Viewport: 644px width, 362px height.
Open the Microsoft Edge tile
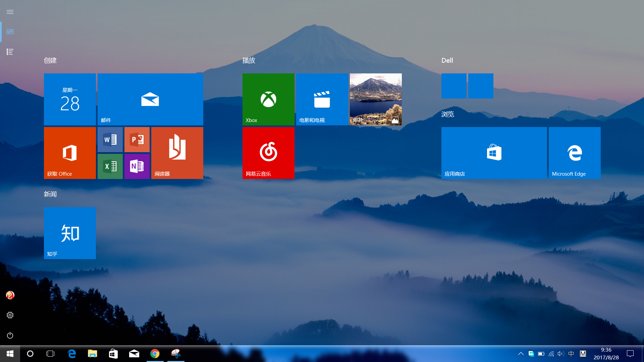(575, 153)
